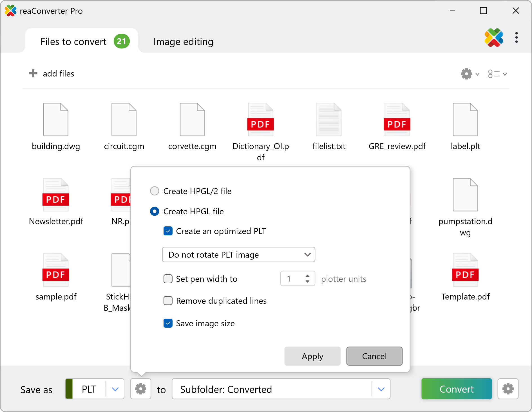
Task: Select Create HPGL/2 file radio option
Action: (155, 191)
